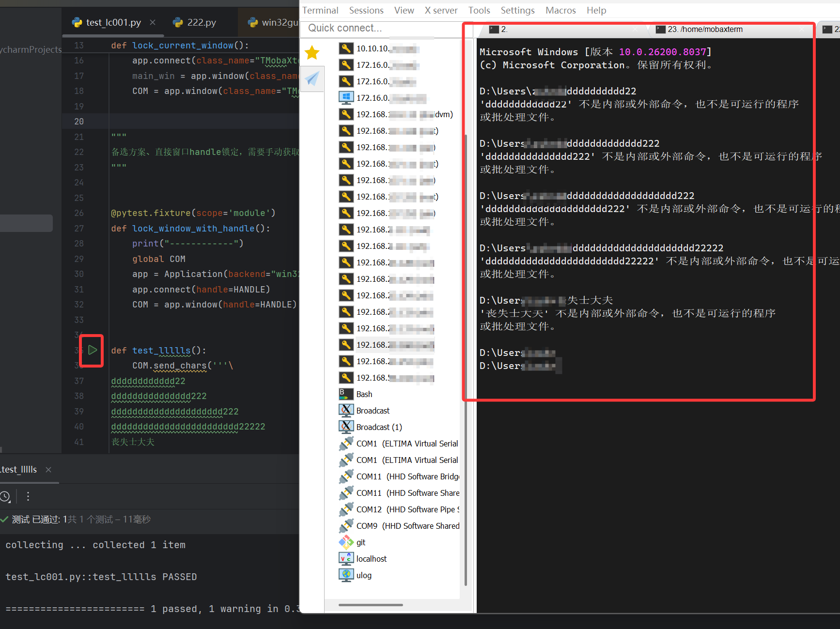840x629 pixels.
Task: Close the test_lc001.py editor tab
Action: (x=153, y=22)
